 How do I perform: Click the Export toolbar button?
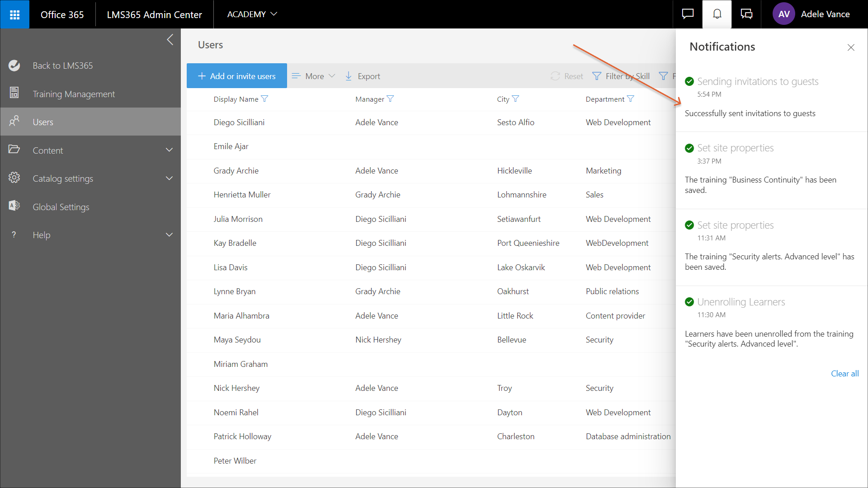363,76
